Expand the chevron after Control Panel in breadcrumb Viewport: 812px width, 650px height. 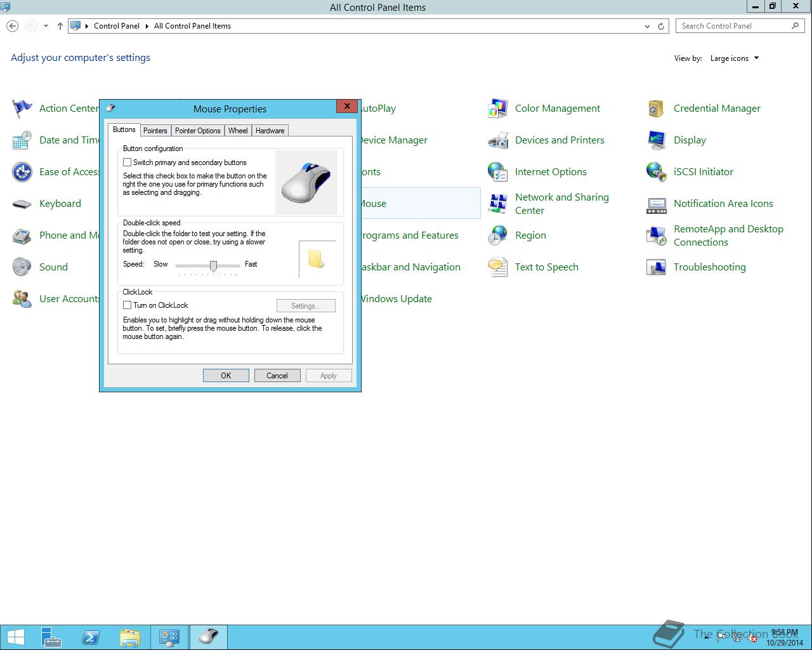[147, 26]
